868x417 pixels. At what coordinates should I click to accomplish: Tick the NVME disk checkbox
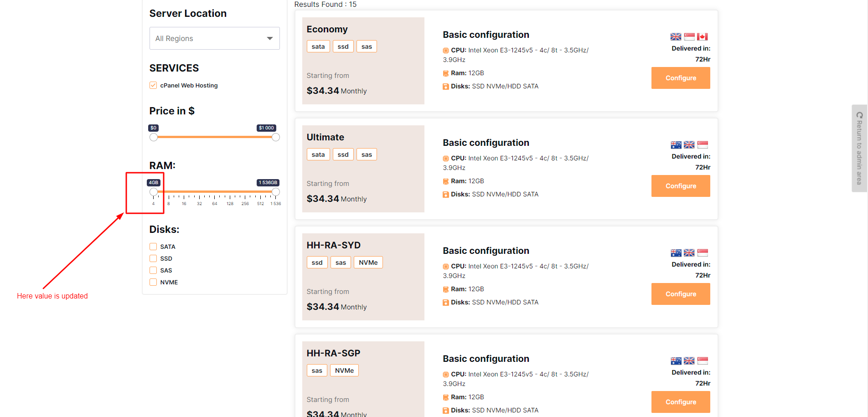click(x=153, y=282)
